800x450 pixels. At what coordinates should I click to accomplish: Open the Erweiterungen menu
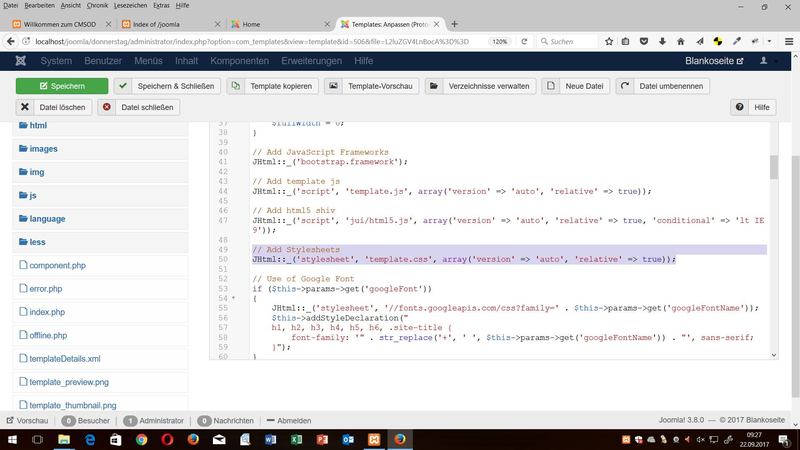tap(311, 61)
